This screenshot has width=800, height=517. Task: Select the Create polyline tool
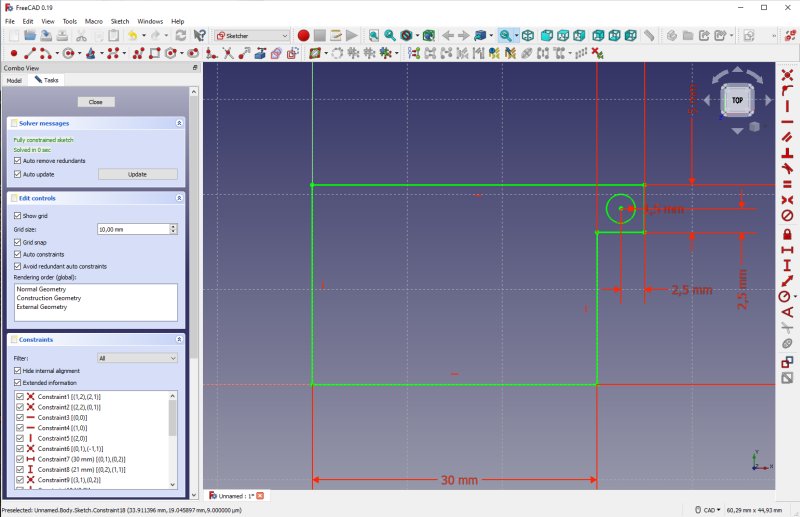coord(138,53)
